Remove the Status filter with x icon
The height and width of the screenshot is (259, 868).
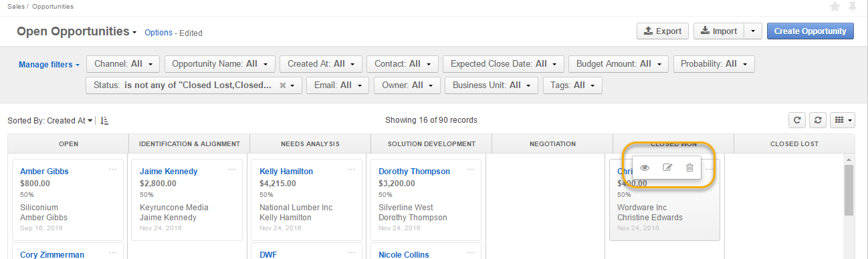pyautogui.click(x=283, y=85)
